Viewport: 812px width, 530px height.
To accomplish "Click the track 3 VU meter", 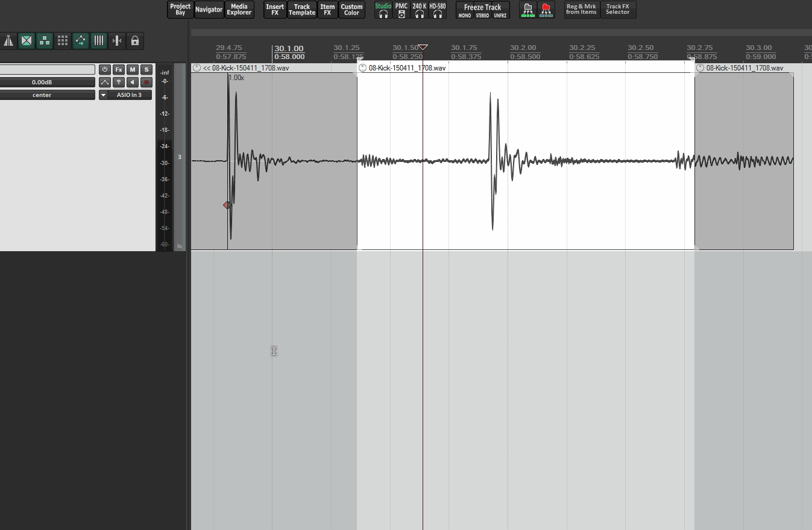I will (x=165, y=158).
